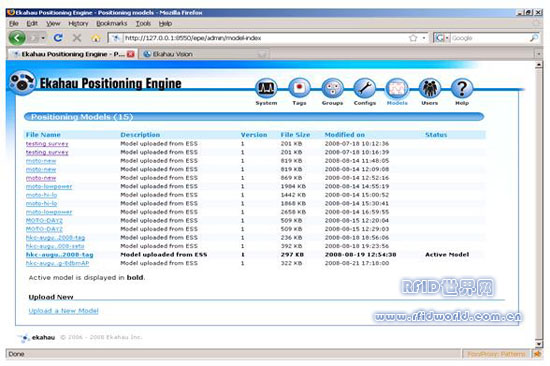Open the search engine selector dropdown
Viewport: 550px width, 366px height.
coord(442,38)
